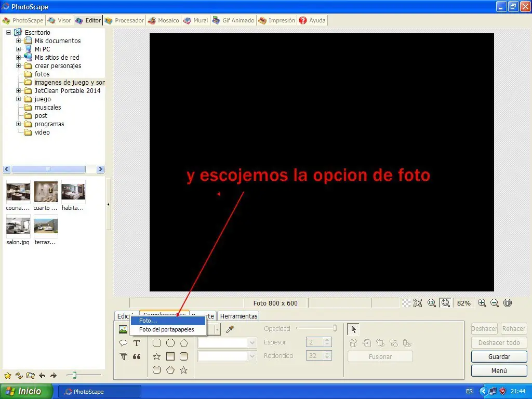Click folder tree scrollbar right arrow

pyautogui.click(x=100, y=169)
